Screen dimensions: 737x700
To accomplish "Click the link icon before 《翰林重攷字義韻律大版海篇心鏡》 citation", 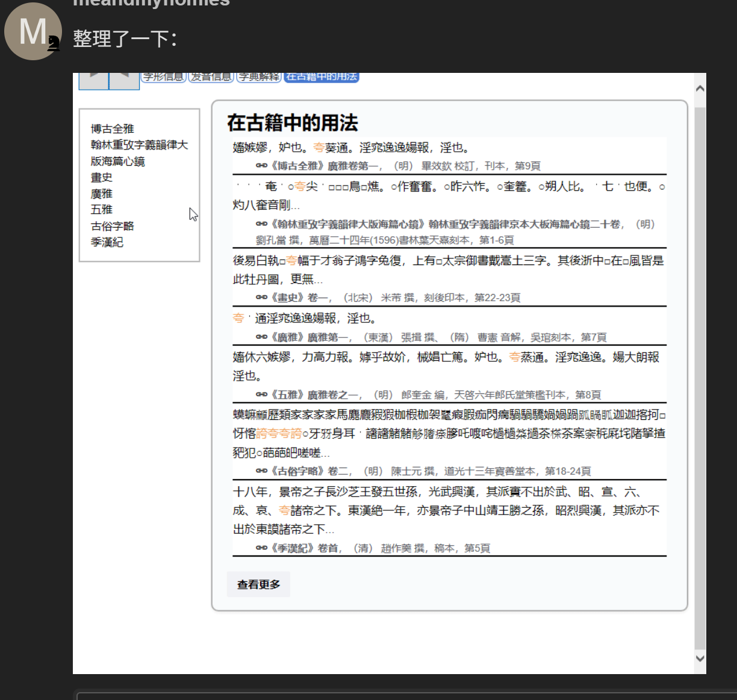I will tap(261, 224).
